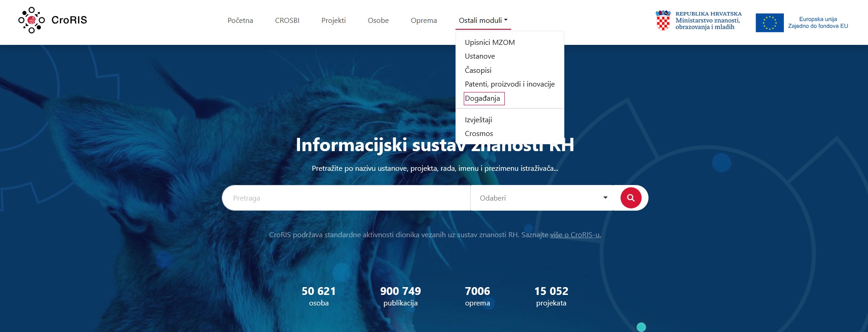
Task: Click the Croatian coat of arms emblem
Action: click(663, 21)
